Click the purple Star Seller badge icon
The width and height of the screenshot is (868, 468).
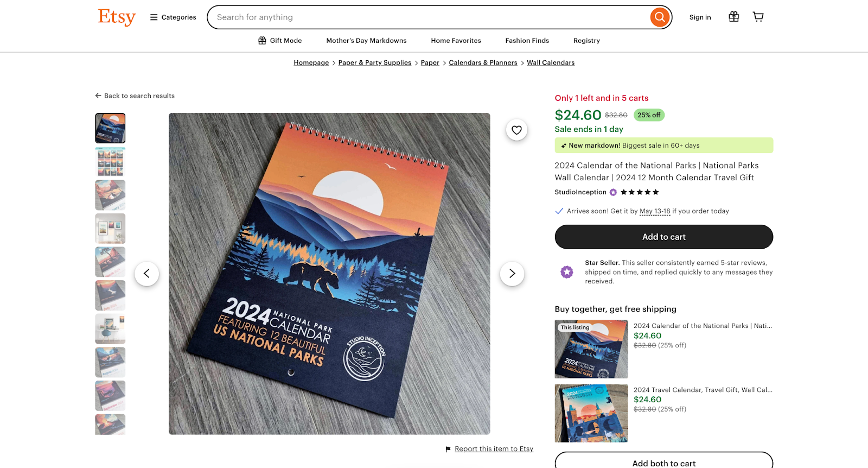coord(567,271)
